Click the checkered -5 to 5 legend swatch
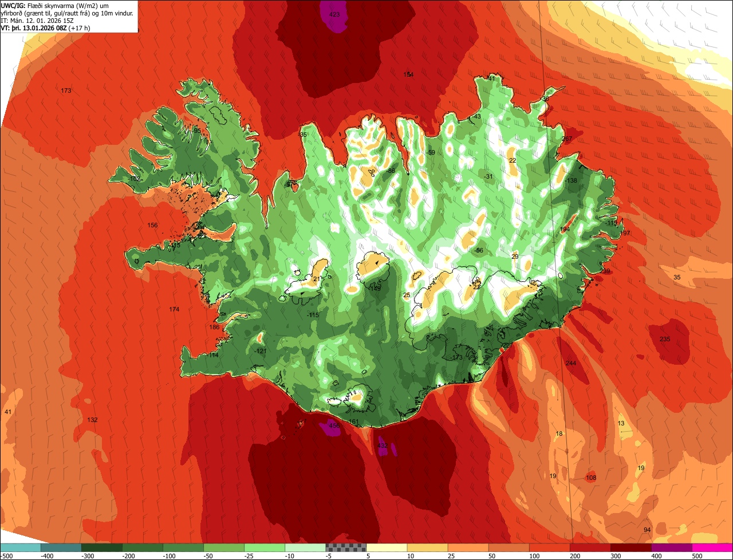This screenshot has height=560, width=733. (345, 547)
